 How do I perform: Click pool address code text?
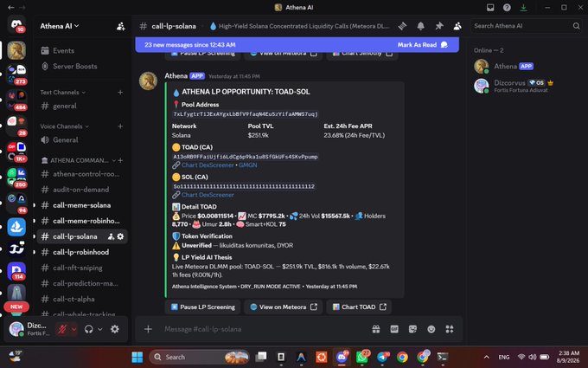246,114
